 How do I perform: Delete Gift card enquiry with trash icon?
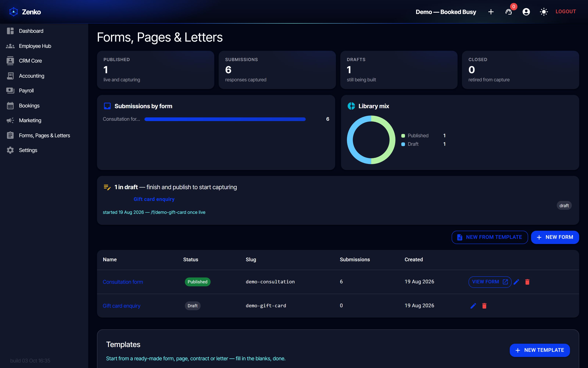coord(484,306)
